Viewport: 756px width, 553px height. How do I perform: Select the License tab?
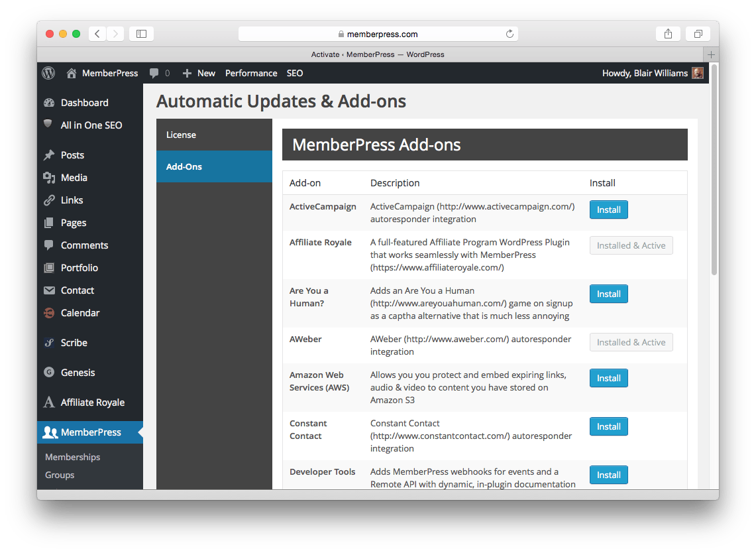pos(214,135)
